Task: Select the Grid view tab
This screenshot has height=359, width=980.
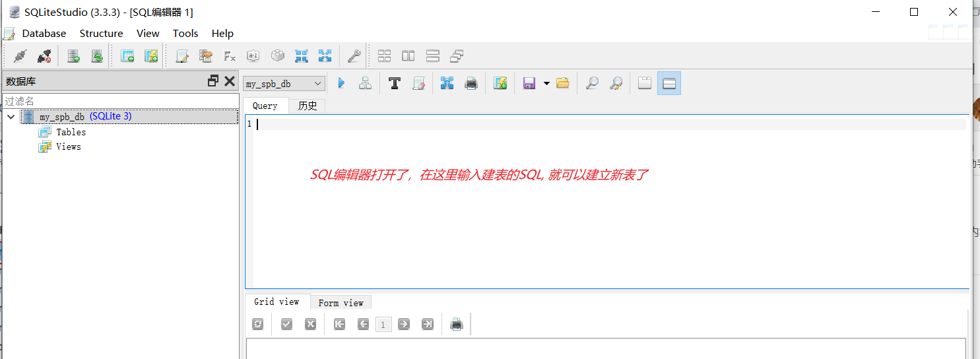Action: tap(277, 302)
